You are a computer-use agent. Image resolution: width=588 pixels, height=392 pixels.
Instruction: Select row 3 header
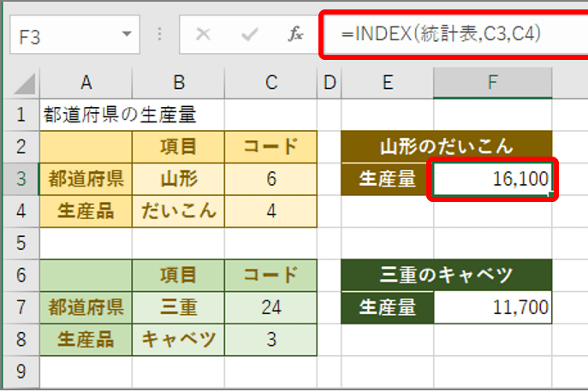21,179
